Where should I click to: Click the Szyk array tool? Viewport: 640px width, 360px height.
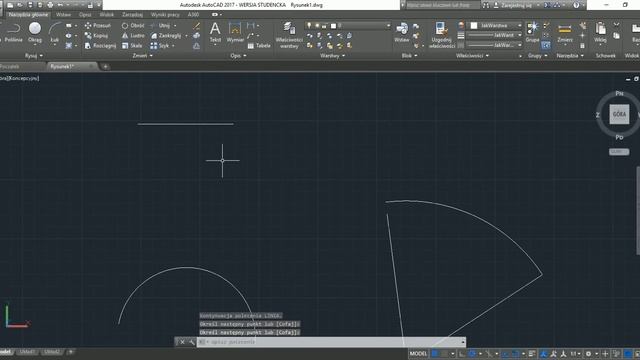pyautogui.click(x=160, y=46)
